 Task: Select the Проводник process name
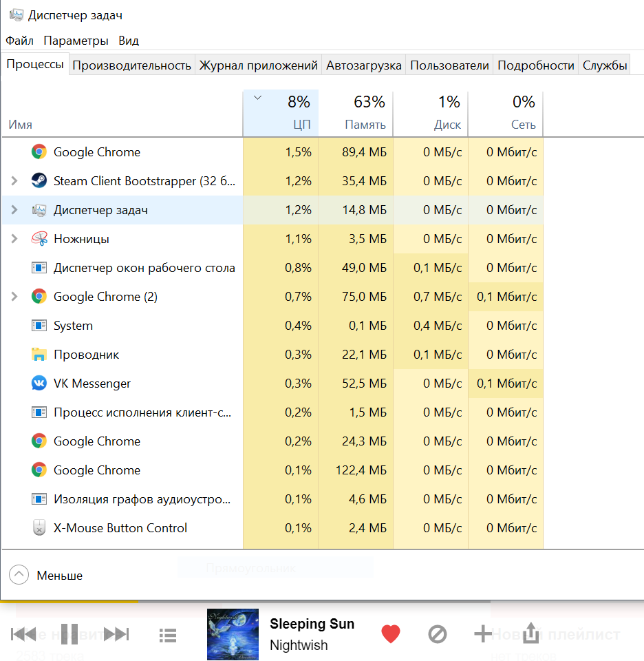[x=86, y=355]
